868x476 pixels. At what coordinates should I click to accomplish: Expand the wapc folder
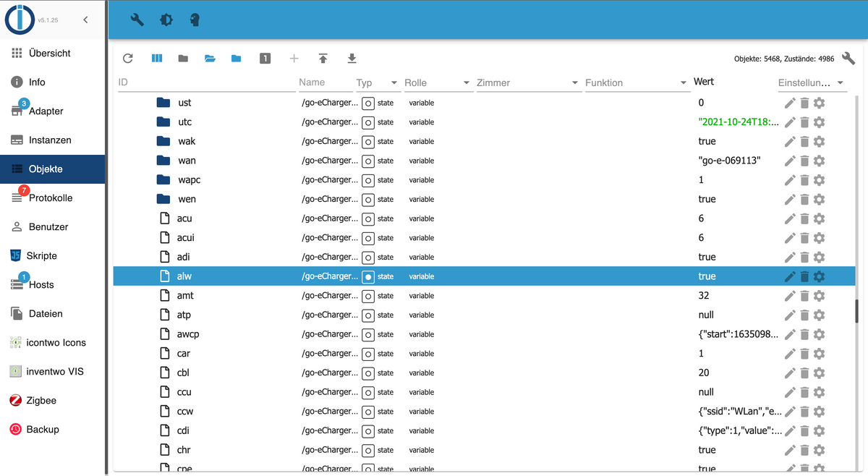(x=163, y=180)
